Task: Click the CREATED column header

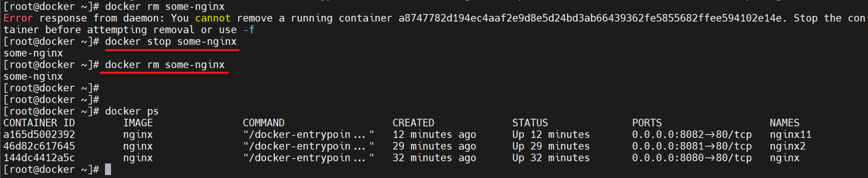Action: click(x=413, y=123)
